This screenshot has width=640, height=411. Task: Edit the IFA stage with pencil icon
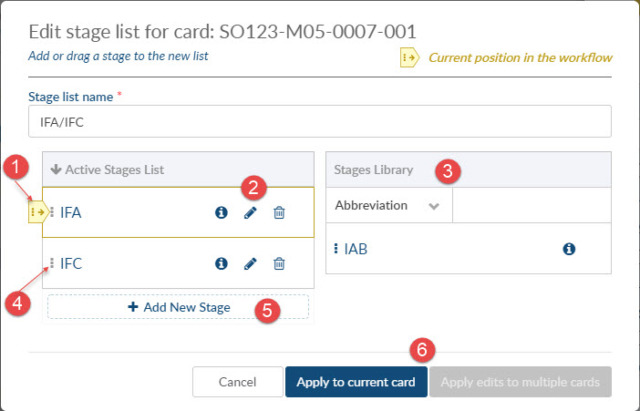250,212
